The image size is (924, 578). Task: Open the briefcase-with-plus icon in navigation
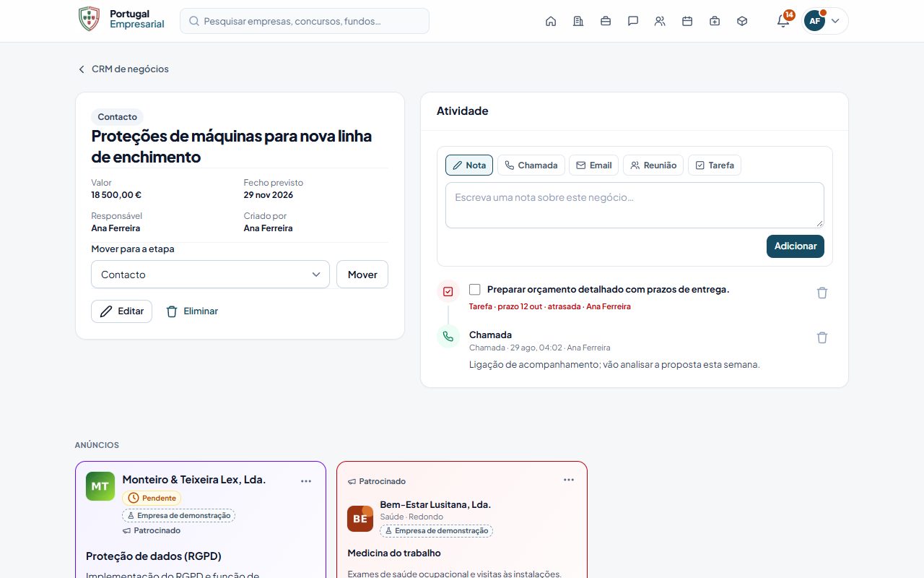[715, 21]
